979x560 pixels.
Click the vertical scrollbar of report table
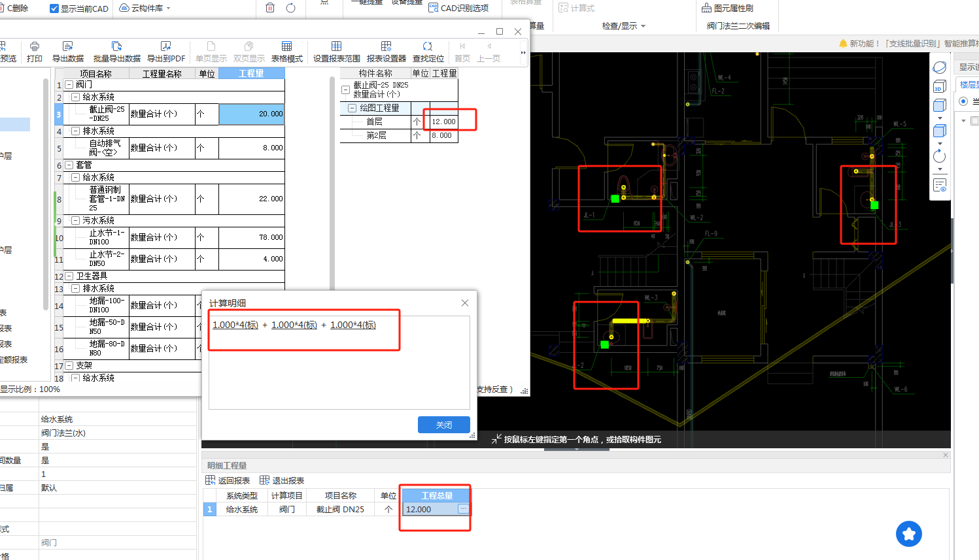332,183
